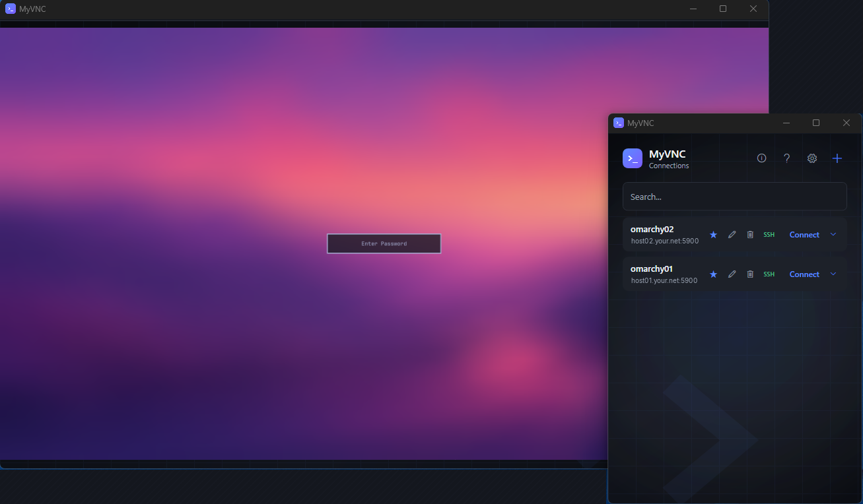Image resolution: width=863 pixels, height=504 pixels.
Task: Delete omarchy01 with trash icon
Action: click(x=750, y=274)
